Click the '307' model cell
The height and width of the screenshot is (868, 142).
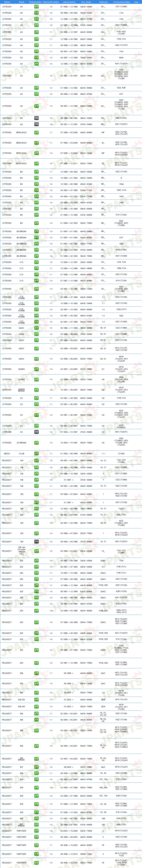[22, 767]
